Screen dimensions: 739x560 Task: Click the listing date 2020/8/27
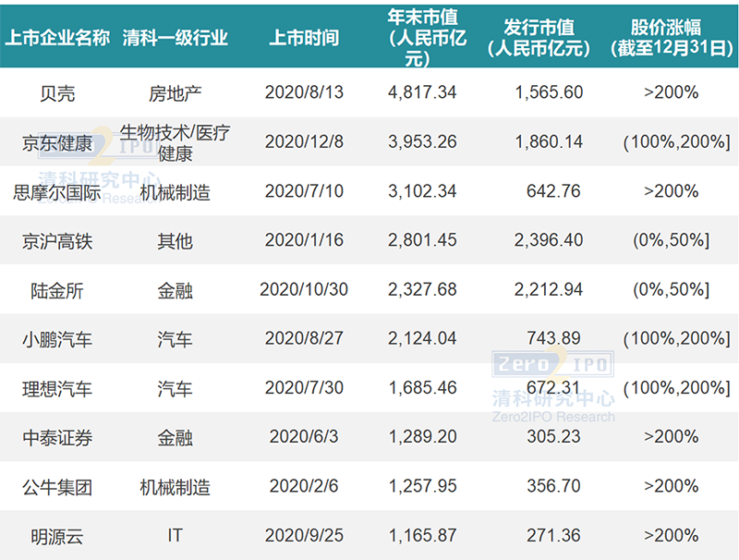(x=304, y=338)
